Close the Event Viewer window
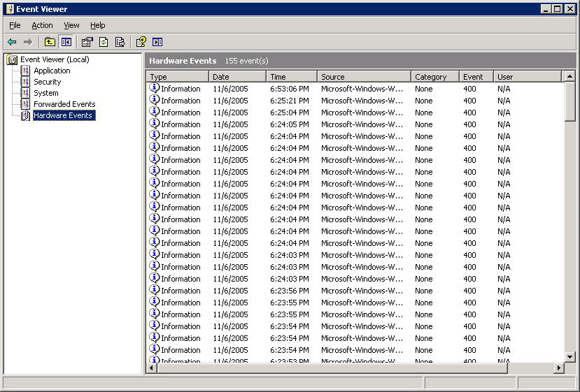Viewport: 580px width, 392px height. 570,9
